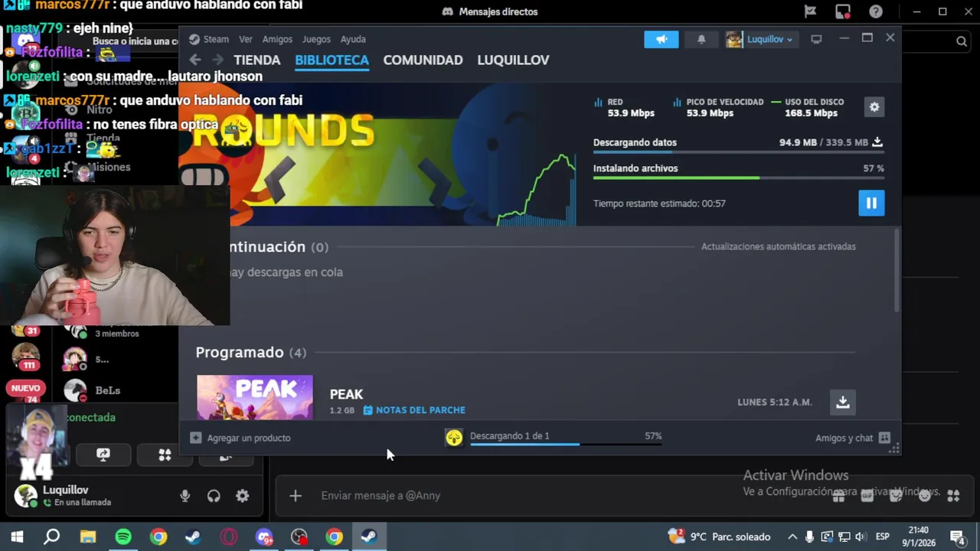Switch Steam to Big Picture mode icon
This screenshot has height=551, width=980.
(816, 39)
